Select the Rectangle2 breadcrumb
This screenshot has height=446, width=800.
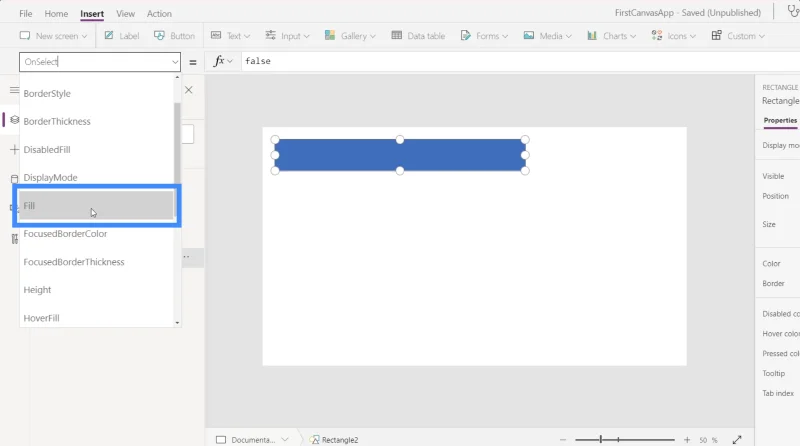(334, 440)
